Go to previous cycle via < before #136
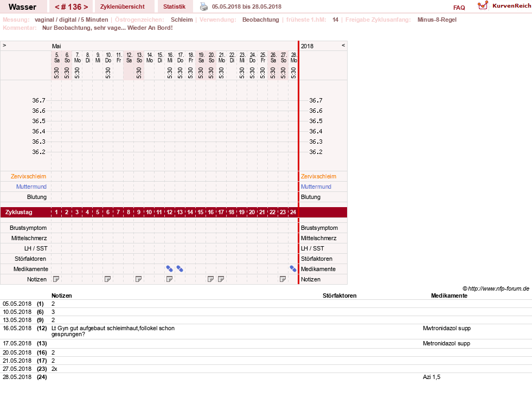The width and height of the screenshot is (532, 411). pyautogui.click(x=57, y=7)
